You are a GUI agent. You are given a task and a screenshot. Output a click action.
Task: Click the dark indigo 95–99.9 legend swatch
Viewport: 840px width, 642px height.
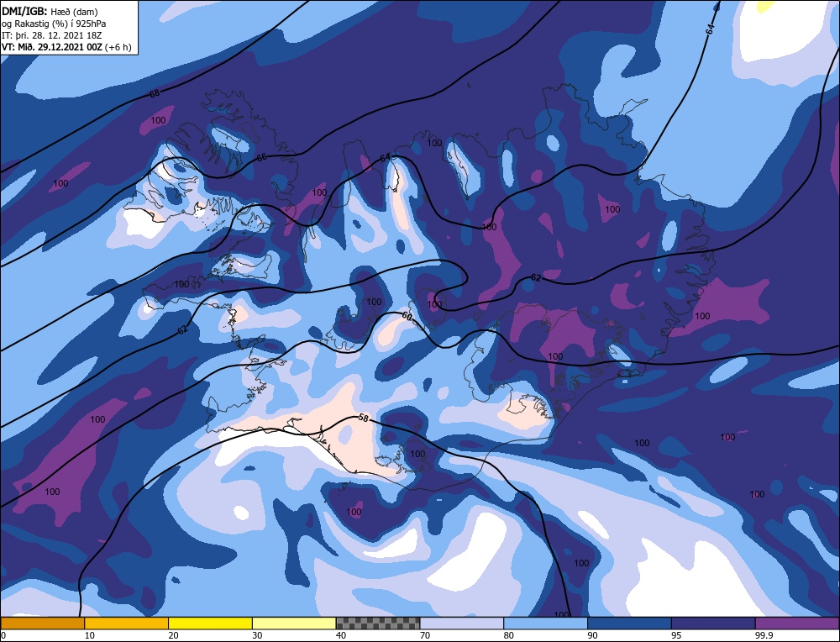[x=713, y=623]
